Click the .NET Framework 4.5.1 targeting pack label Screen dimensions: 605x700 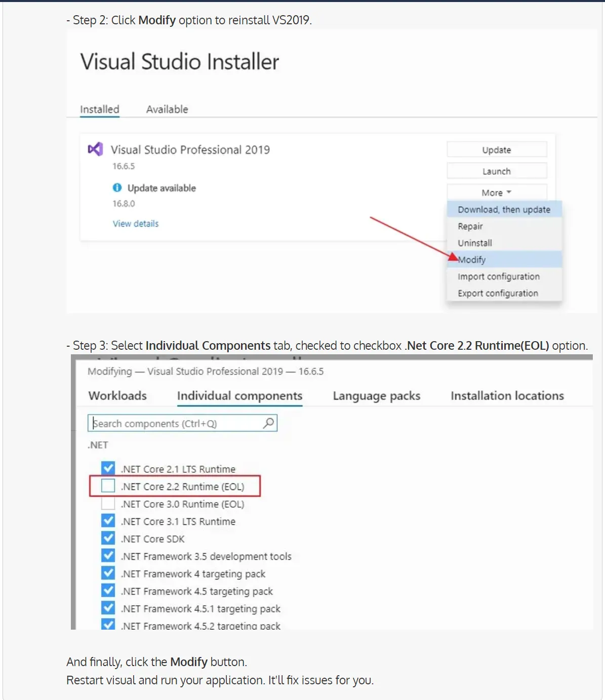tap(200, 609)
